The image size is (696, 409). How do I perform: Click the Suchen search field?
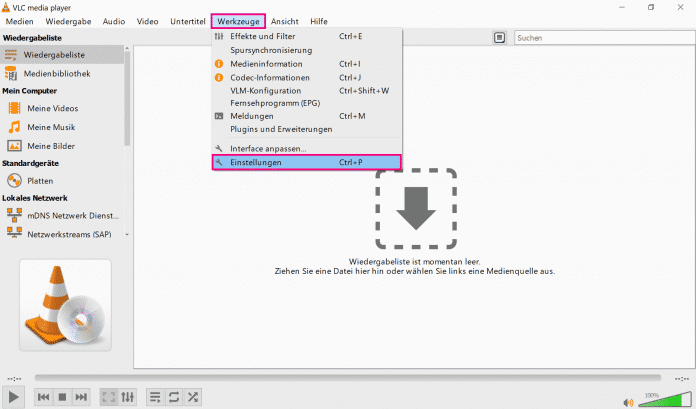(600, 37)
